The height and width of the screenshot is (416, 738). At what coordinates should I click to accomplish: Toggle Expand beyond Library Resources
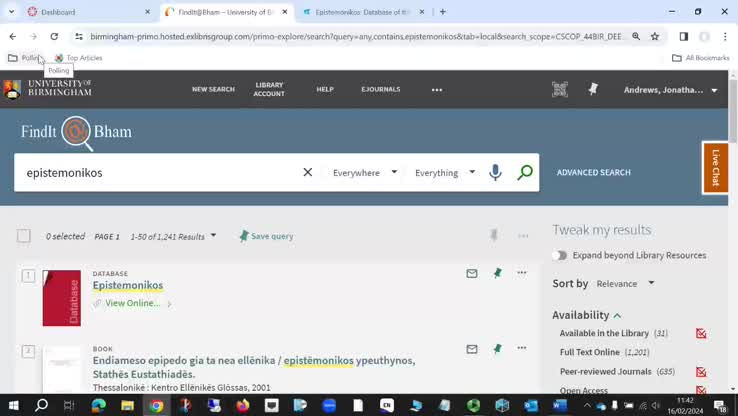(x=560, y=255)
